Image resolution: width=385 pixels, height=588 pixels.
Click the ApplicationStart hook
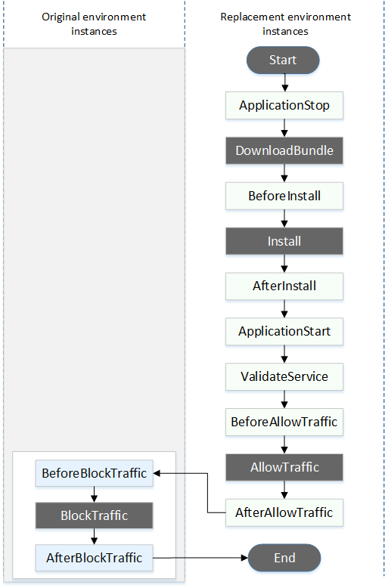tap(284, 332)
